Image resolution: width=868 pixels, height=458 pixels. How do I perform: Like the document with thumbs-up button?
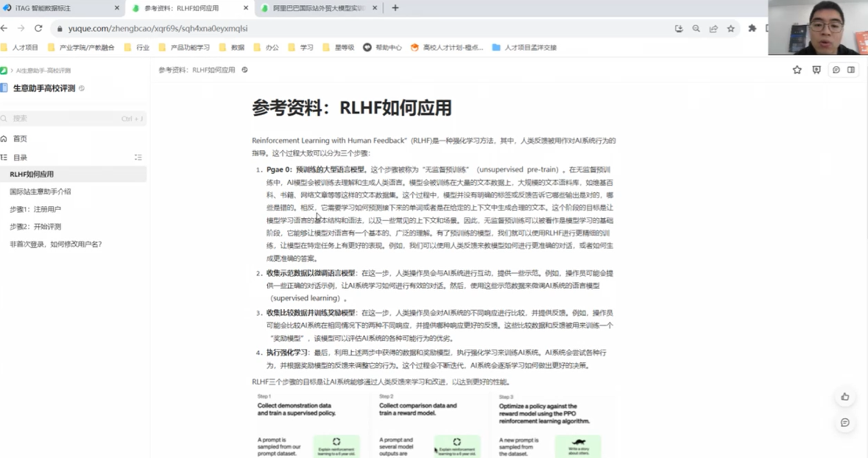click(844, 397)
